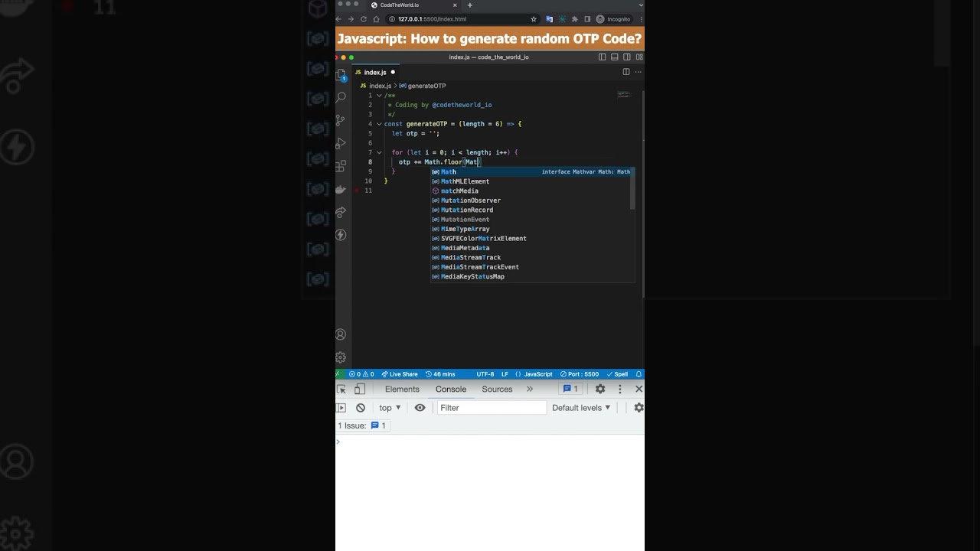This screenshot has width=980, height=551.
Task: Open new browser tab
Action: coord(470,5)
